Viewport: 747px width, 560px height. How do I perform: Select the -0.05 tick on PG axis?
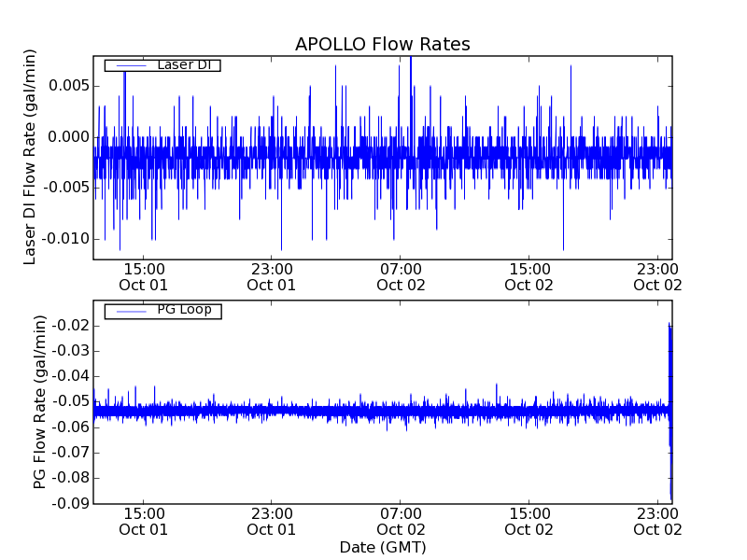71,401
